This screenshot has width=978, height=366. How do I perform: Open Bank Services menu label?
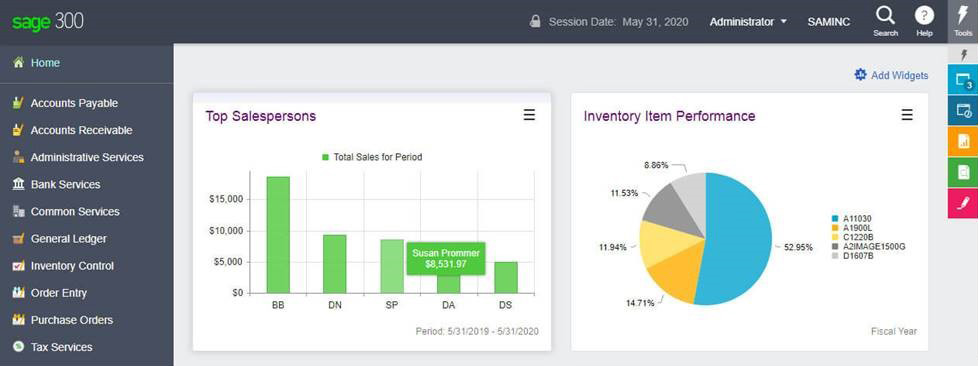click(65, 184)
